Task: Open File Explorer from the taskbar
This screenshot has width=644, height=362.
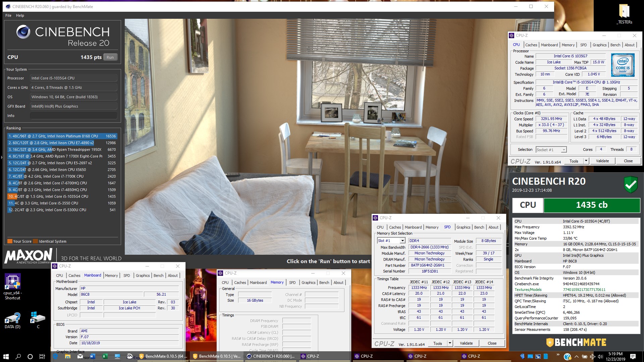Action: coord(67,356)
